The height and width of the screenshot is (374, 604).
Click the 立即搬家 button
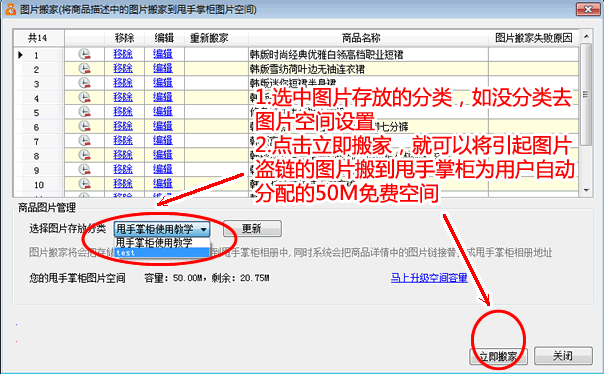pyautogui.click(x=498, y=356)
